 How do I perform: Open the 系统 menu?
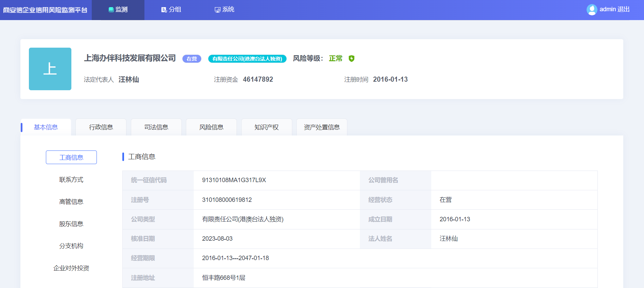pyautogui.click(x=225, y=10)
